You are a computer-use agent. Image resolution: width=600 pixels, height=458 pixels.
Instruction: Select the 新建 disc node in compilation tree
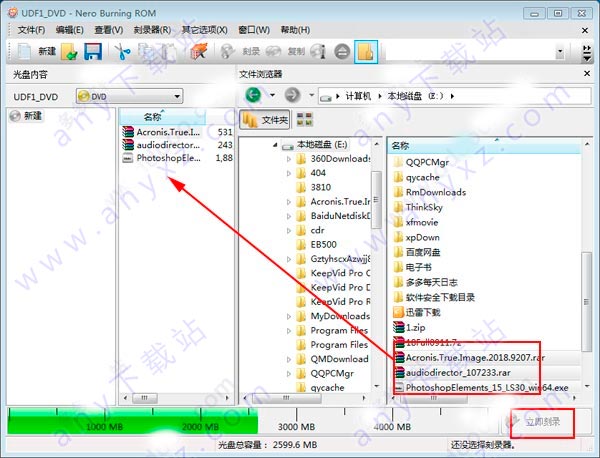coord(26,116)
